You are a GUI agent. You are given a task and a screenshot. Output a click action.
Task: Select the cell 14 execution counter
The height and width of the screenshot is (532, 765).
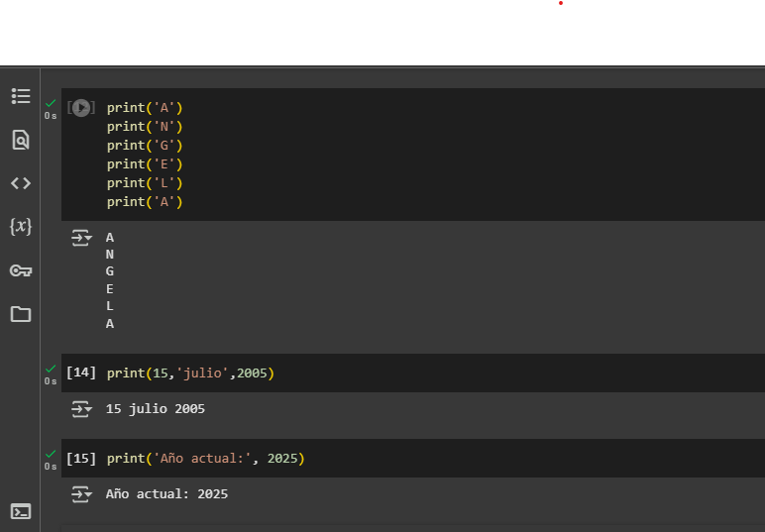(x=81, y=373)
